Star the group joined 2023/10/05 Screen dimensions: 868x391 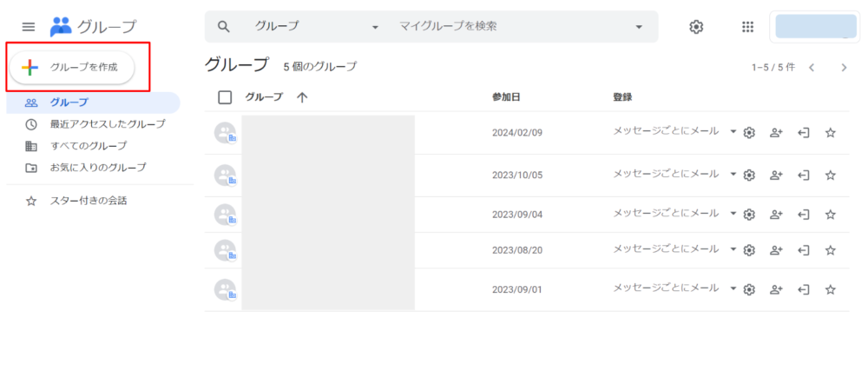point(830,175)
